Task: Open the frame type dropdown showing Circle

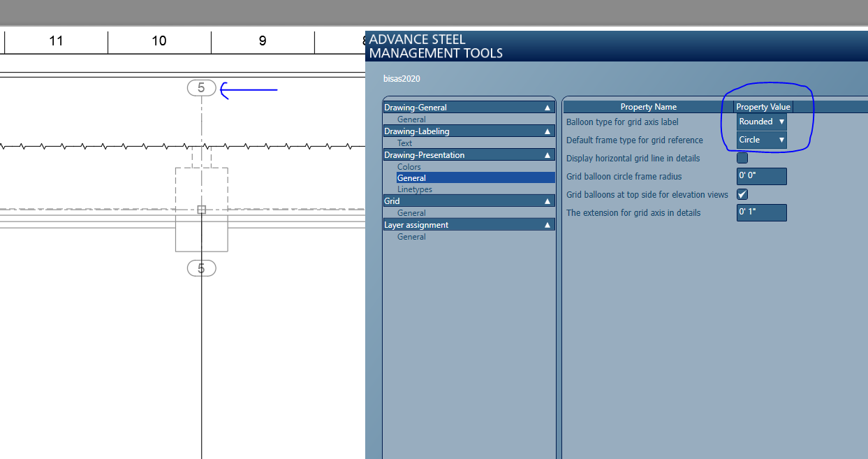Action: tap(761, 139)
